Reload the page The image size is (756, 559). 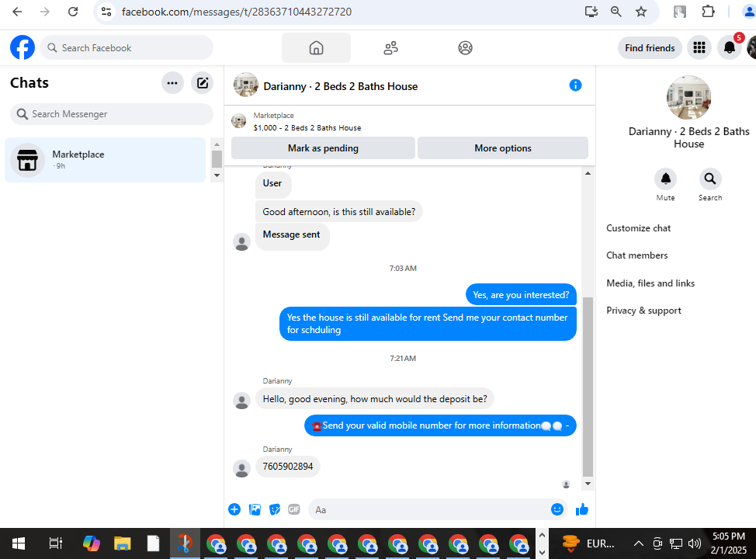(73, 12)
